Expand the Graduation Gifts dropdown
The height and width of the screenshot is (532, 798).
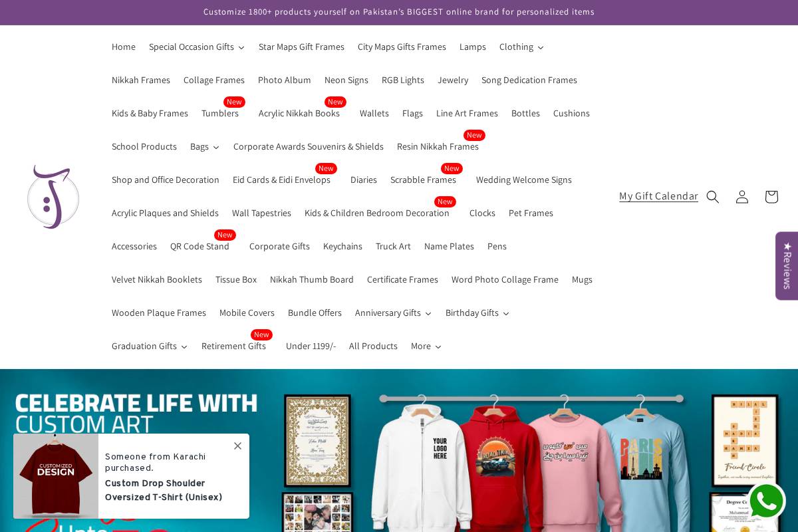(x=149, y=346)
